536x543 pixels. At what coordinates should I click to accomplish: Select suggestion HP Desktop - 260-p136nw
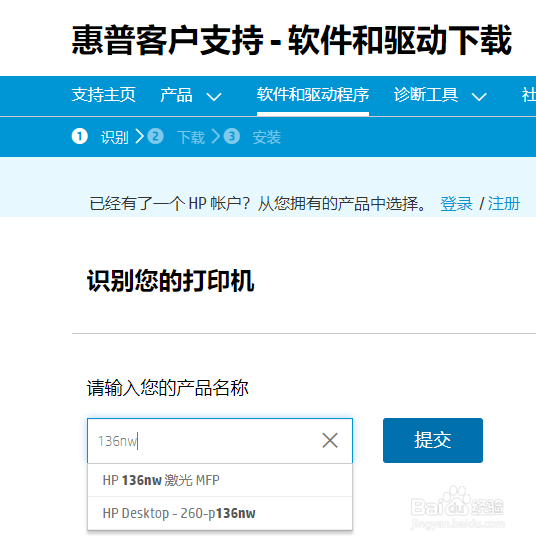[x=220, y=513]
